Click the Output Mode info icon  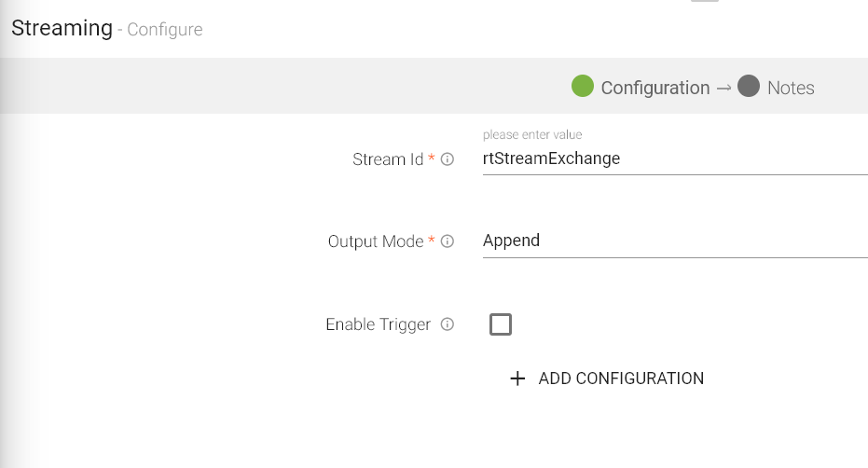[x=448, y=241]
